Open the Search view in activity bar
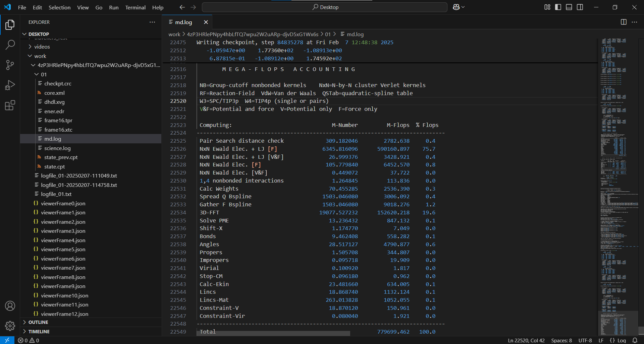 [10, 45]
